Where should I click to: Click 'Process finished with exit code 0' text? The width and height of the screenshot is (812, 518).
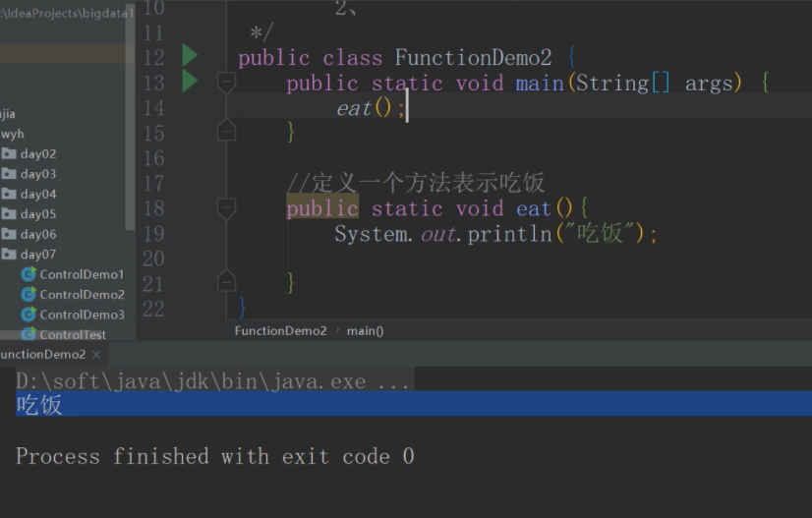tap(215, 456)
